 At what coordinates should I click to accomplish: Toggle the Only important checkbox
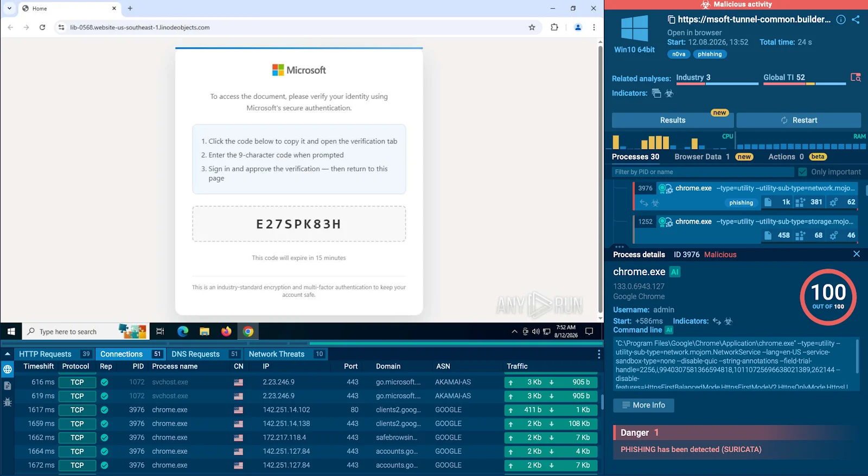[803, 172]
